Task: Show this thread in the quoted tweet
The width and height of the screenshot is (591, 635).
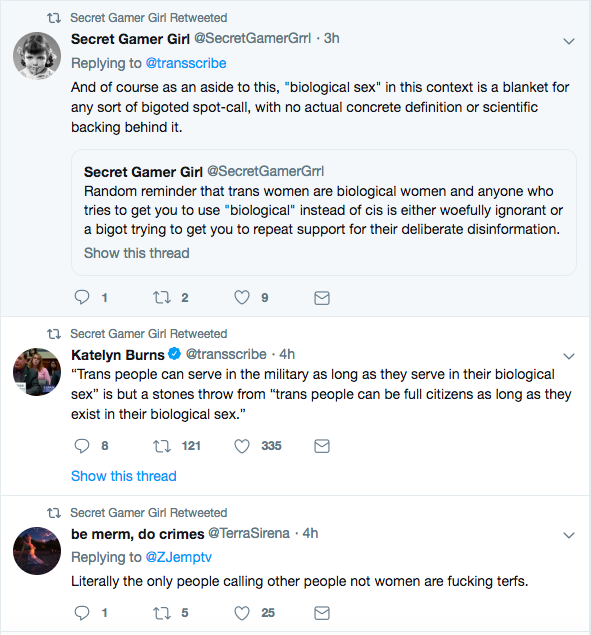Action: [x=137, y=253]
